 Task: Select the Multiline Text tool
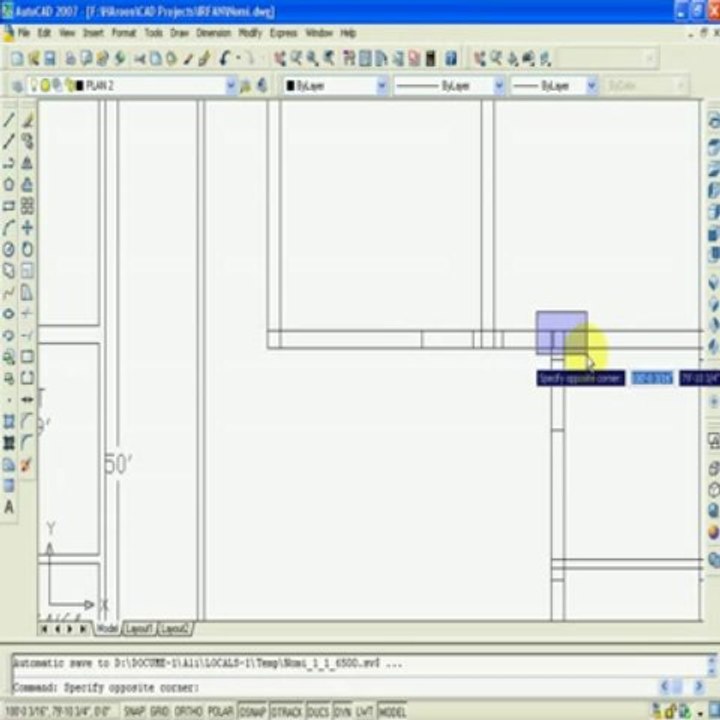[9, 507]
